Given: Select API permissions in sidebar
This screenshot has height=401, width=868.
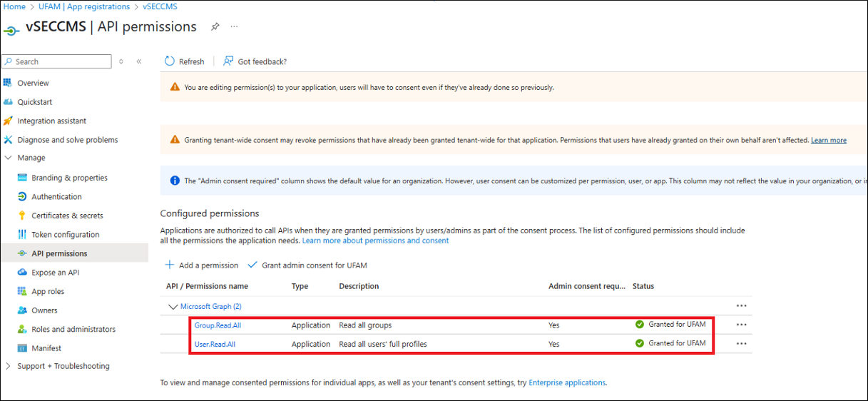Looking at the screenshot, I should [x=74, y=253].
